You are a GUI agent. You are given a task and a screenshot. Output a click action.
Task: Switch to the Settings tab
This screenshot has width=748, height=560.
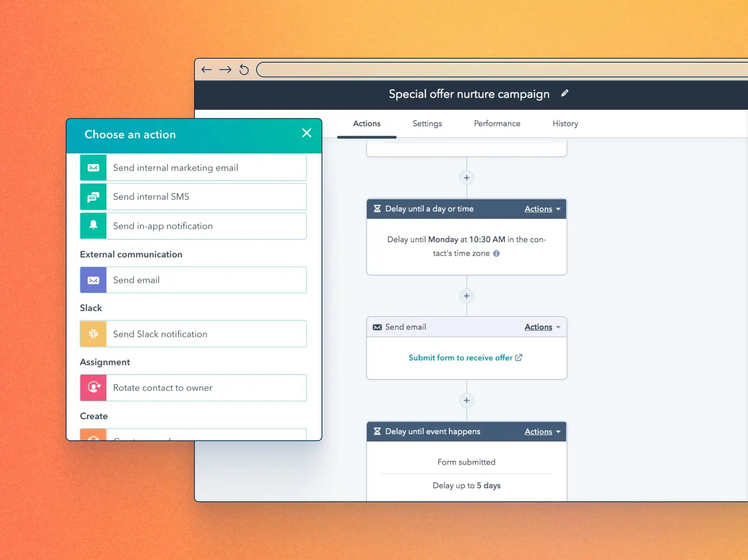click(427, 124)
